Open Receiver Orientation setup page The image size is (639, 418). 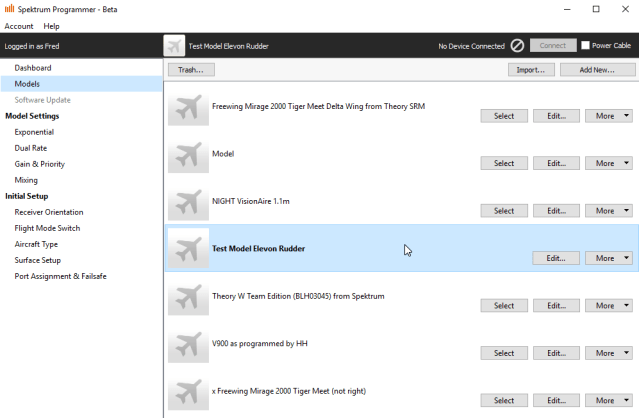49,212
